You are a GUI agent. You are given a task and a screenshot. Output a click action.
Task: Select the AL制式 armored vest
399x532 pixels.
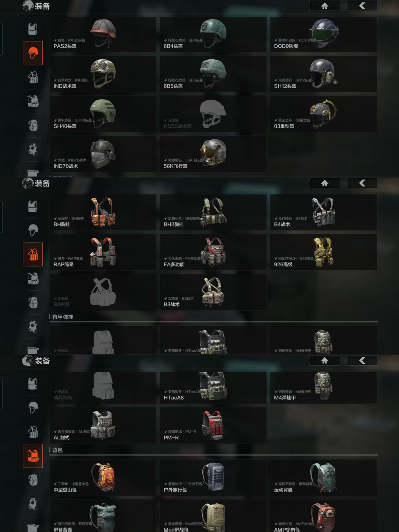[x=103, y=426]
